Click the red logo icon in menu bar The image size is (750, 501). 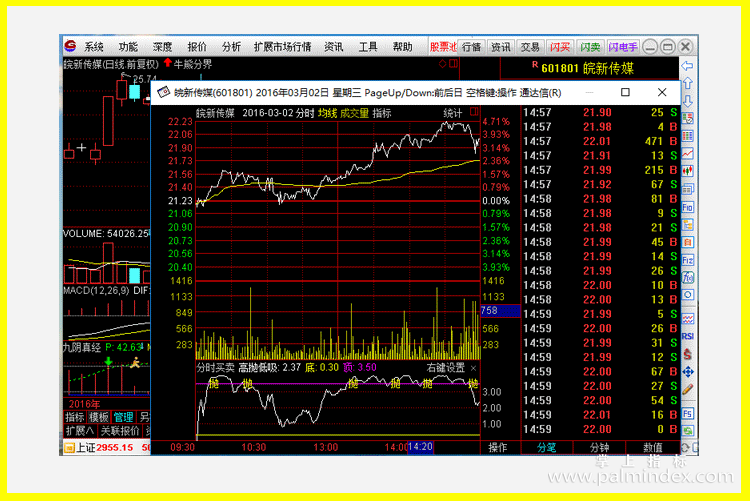pyautogui.click(x=70, y=46)
